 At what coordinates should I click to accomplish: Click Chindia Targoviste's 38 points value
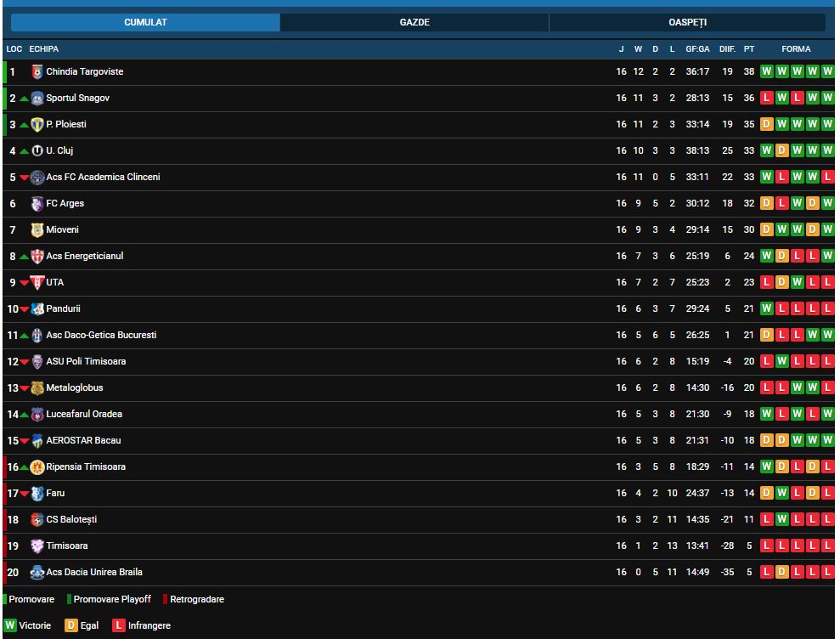coord(749,71)
